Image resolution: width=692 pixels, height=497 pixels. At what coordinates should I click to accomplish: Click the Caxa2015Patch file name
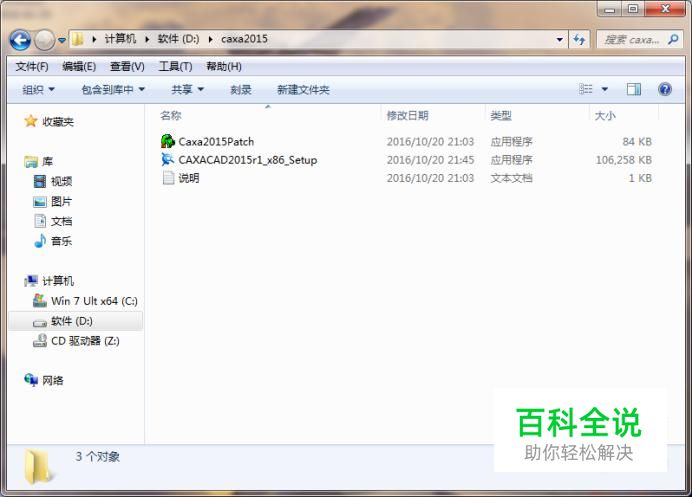216,142
